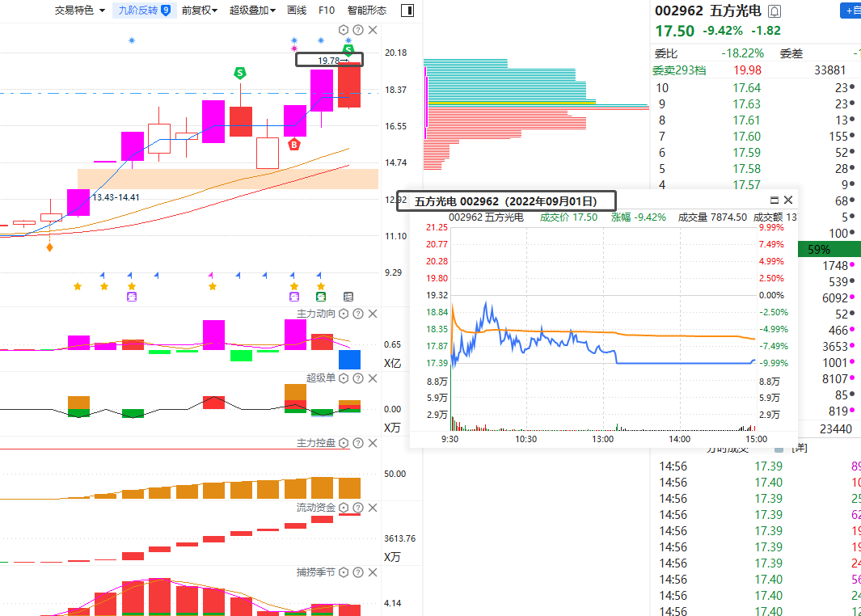Screen dimensions: 861x616
Task: Click the yellow peak bar in the volume profile
Action: (512, 102)
